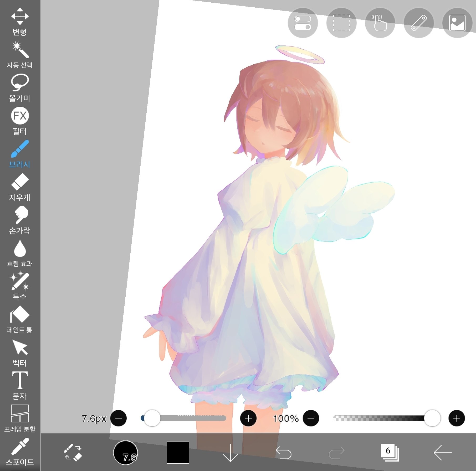Open the ruler tool button
Viewport: 476px width, 471px height.
(x=419, y=23)
